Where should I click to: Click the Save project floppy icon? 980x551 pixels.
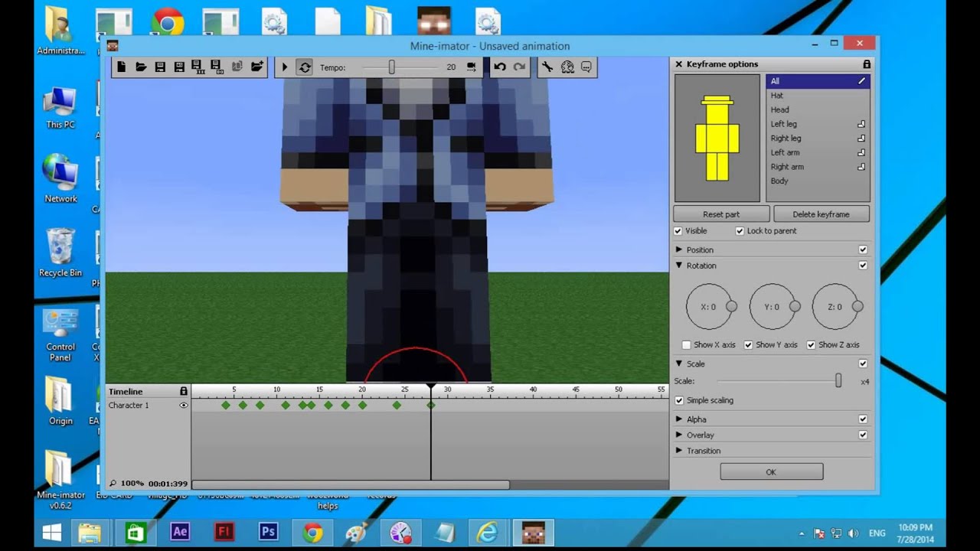[x=160, y=67]
